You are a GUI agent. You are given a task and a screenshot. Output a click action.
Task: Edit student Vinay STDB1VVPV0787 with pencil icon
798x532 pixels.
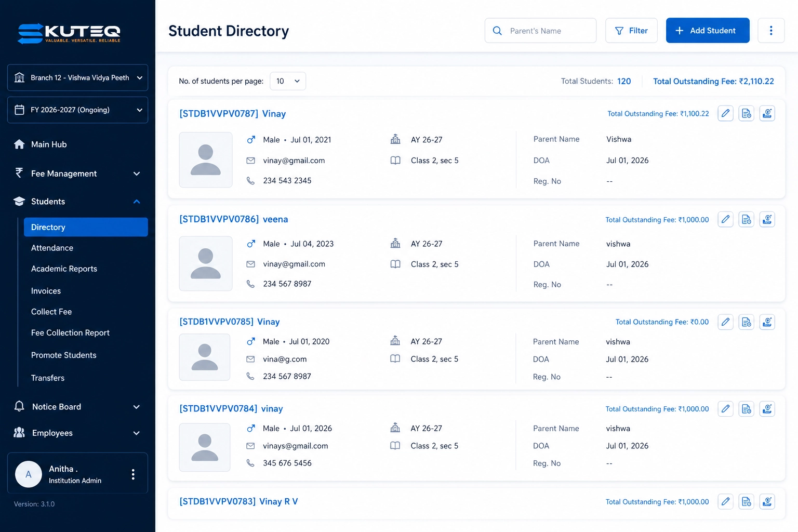click(725, 113)
